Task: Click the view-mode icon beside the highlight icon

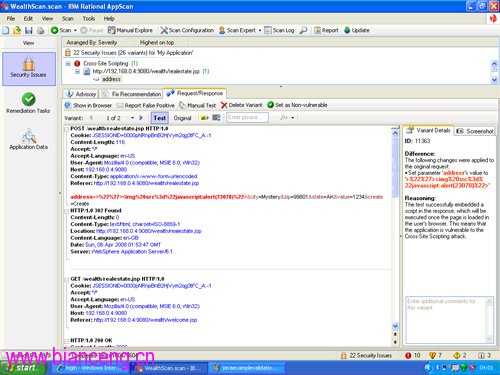Action: (216, 118)
